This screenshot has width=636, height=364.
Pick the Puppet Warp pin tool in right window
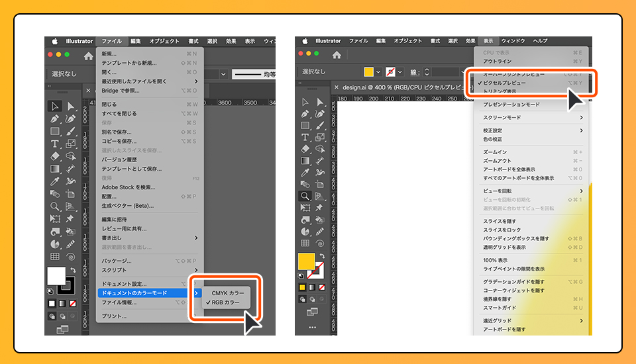[319, 208]
